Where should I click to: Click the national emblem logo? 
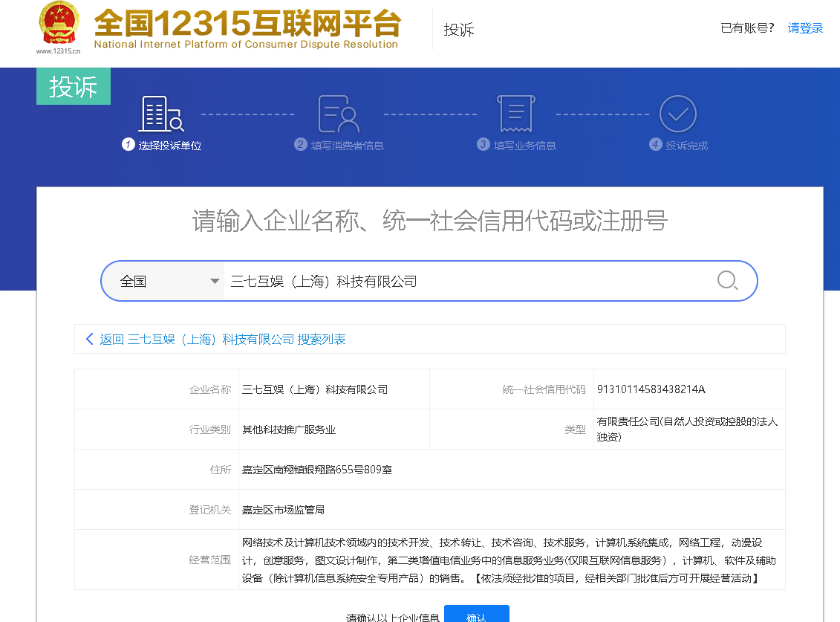pyautogui.click(x=59, y=24)
